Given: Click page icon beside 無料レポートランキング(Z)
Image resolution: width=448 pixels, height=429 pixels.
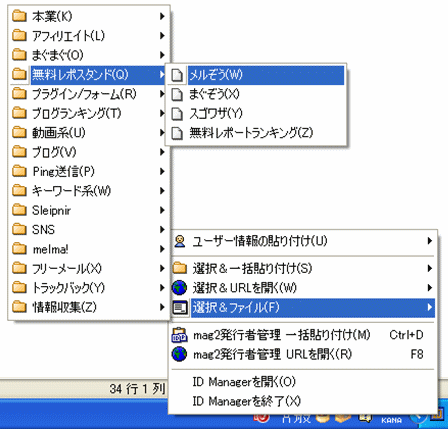Looking at the screenshot, I should pos(177,133).
